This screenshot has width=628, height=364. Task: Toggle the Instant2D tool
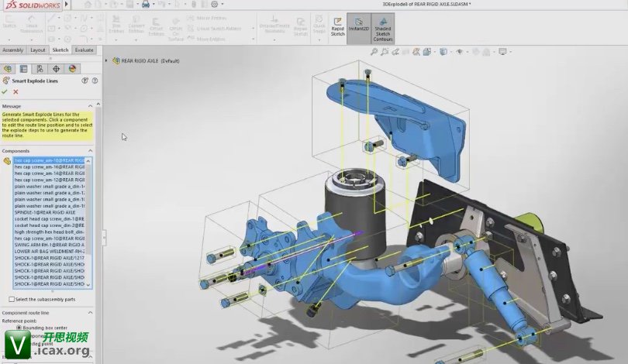pyautogui.click(x=359, y=26)
